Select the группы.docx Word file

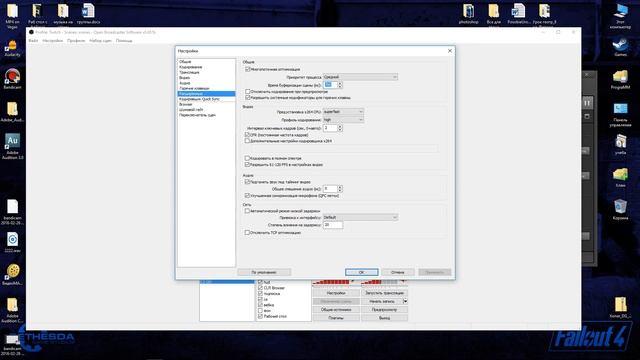tap(88, 14)
